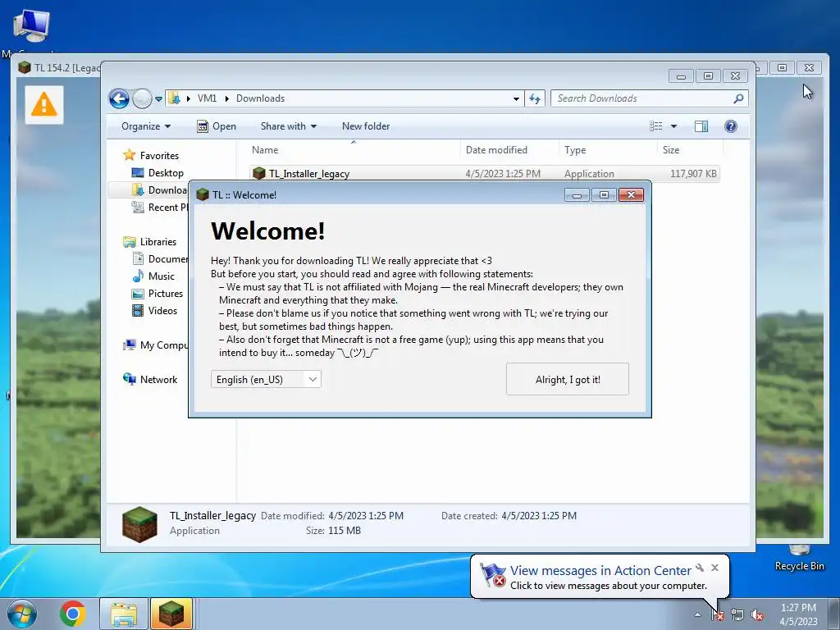Image resolution: width=840 pixels, height=630 pixels.
Task: Open Google Chrome from the taskbar
Action: [x=73, y=614]
